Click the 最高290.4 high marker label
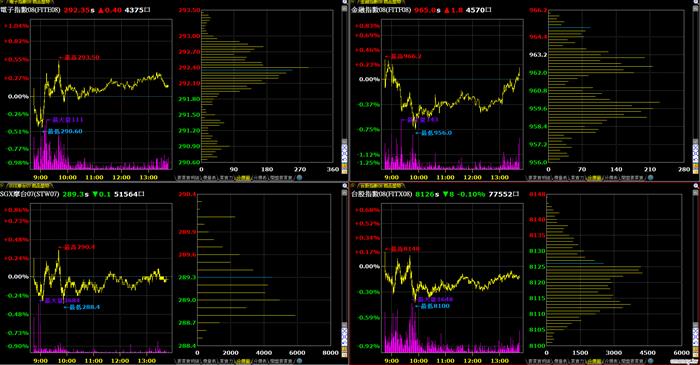This screenshot has width=700, height=365. (x=77, y=247)
